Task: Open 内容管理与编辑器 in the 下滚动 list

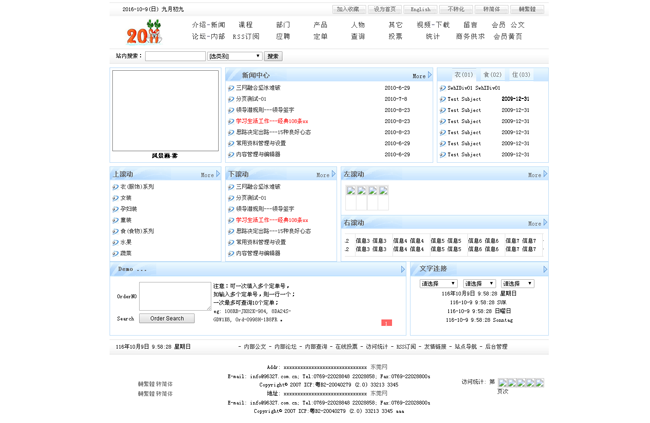Action: coord(258,253)
